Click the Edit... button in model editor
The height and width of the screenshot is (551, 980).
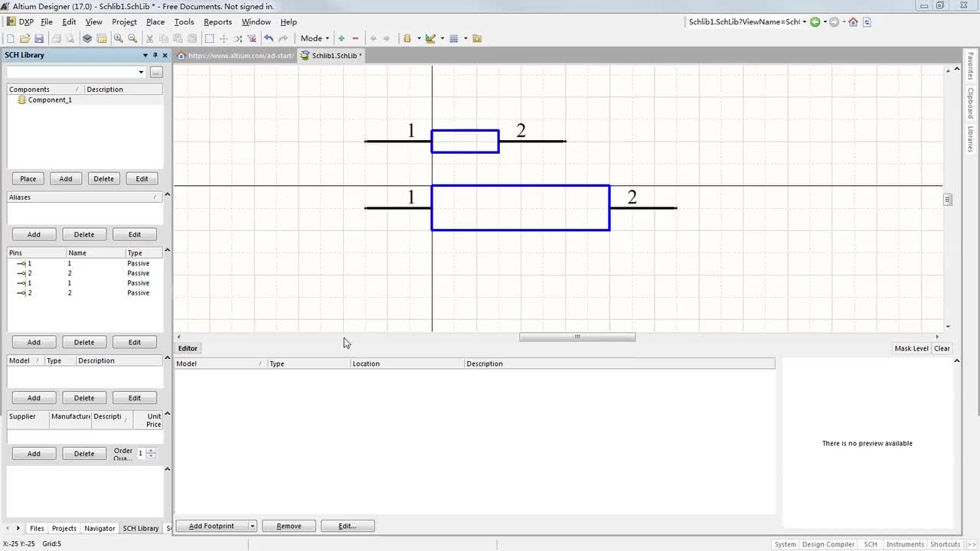click(348, 527)
